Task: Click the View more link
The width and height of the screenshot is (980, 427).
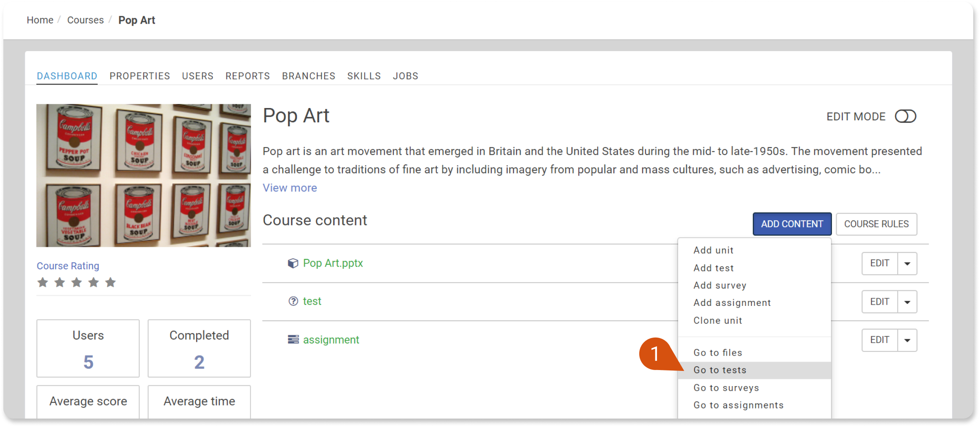Action: click(290, 188)
